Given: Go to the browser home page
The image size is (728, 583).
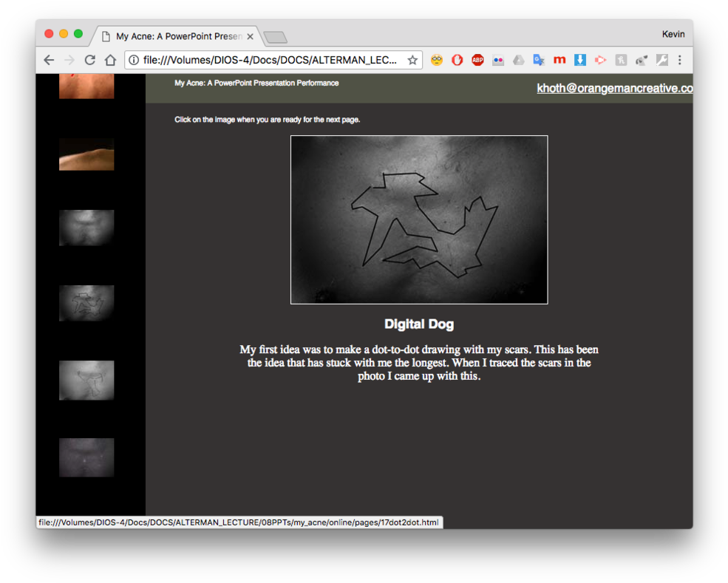Looking at the screenshot, I should pyautogui.click(x=110, y=61).
